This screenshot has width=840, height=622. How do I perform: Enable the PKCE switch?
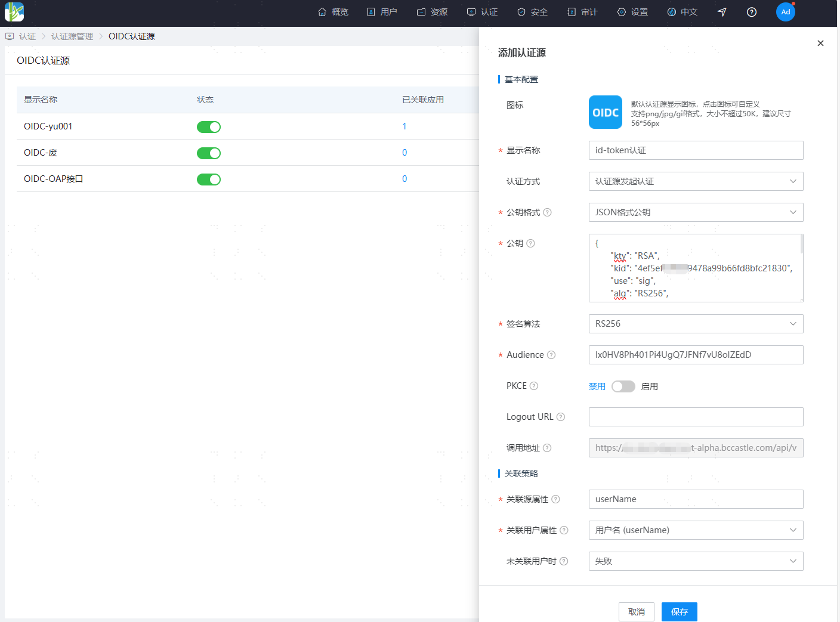click(x=623, y=386)
